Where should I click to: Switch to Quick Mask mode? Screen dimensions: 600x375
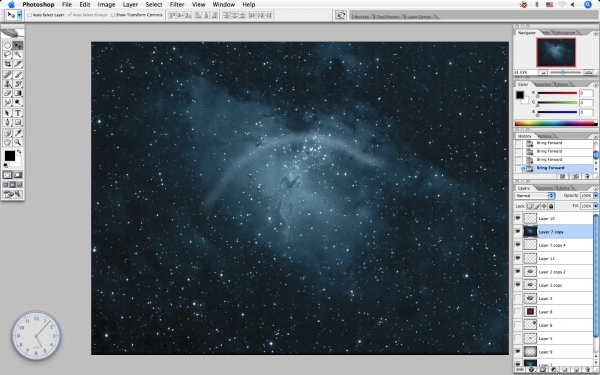18,175
